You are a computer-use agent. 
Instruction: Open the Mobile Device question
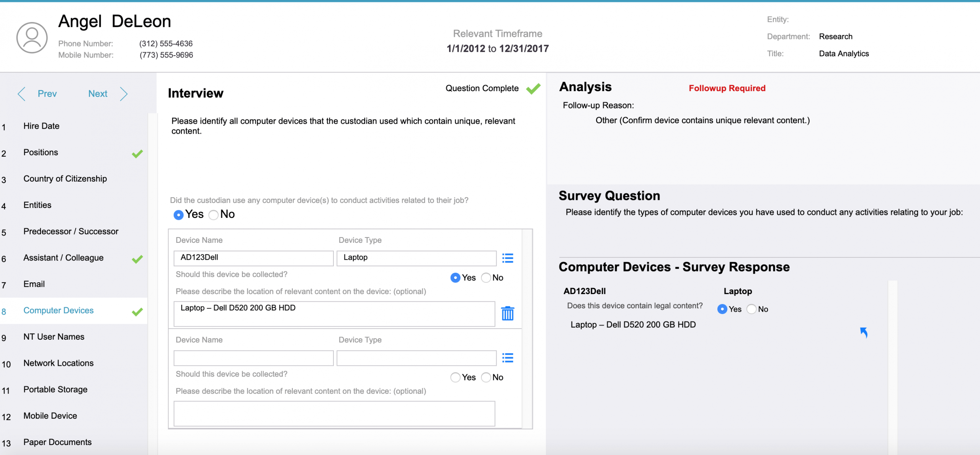point(50,416)
